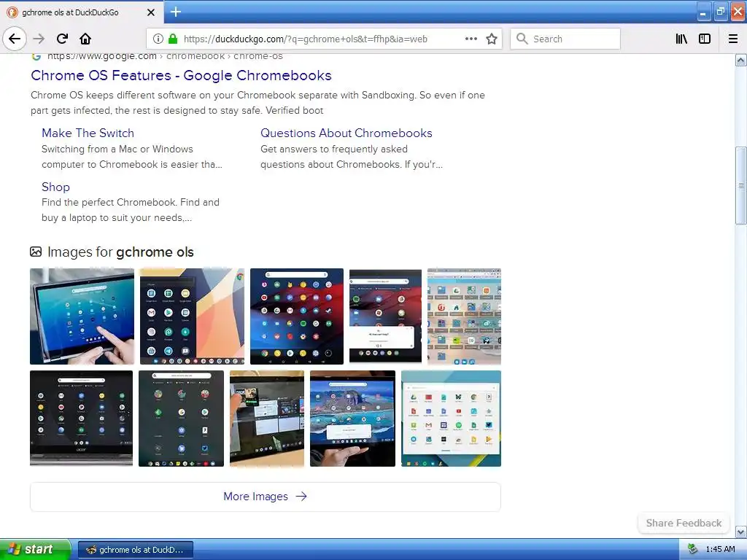Open the Library bookshelf icon
This screenshot has height=560, width=747.
click(x=682, y=39)
